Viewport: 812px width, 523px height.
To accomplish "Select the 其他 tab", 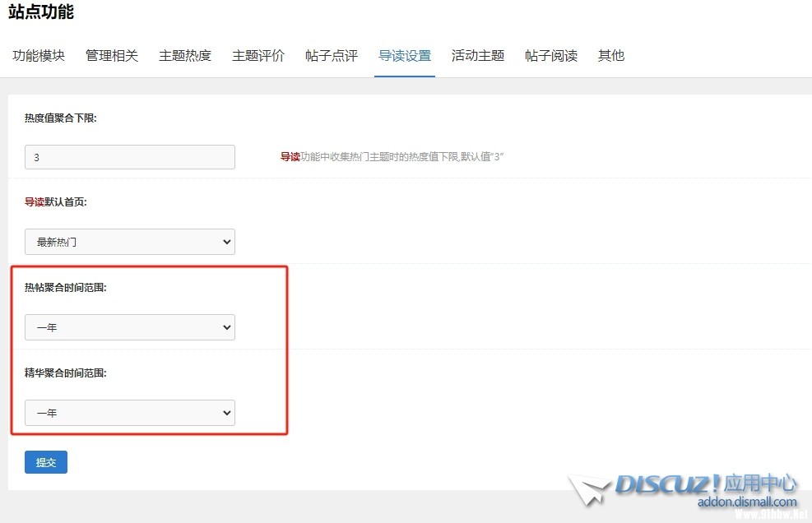I will [611, 56].
